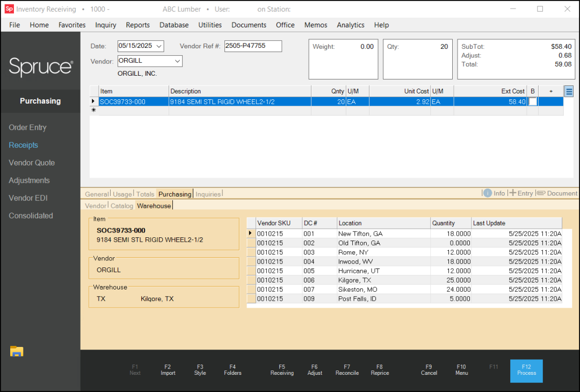Viewport: 580px width, 392px height.
Task: Toggle the B checkbox for SOC39733-000 row
Action: pos(533,101)
